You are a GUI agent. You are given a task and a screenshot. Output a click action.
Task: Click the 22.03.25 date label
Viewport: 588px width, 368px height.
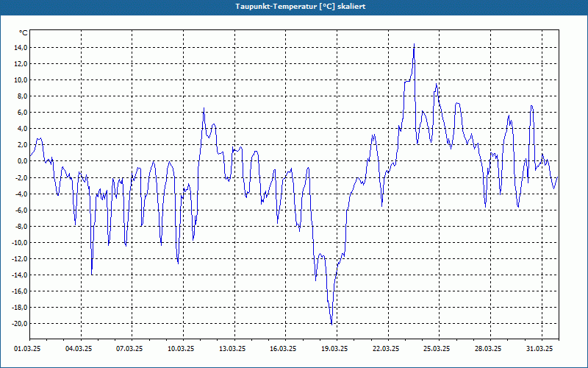386,349
